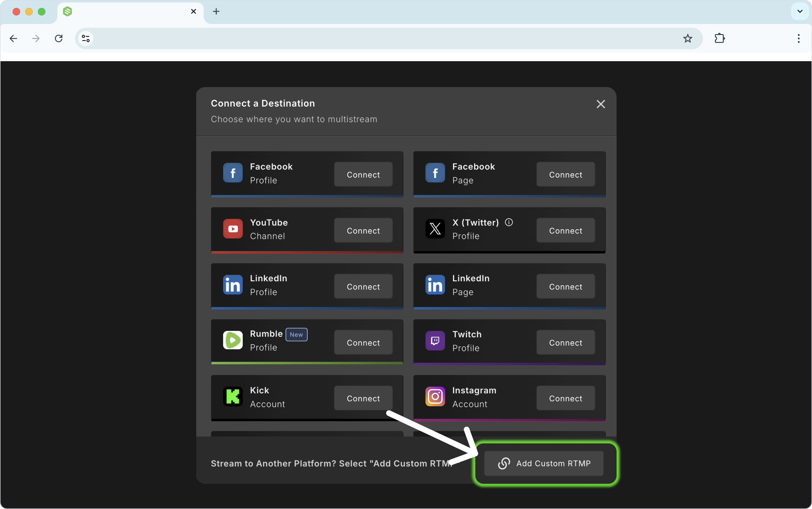Click the Twitch logo icon

pyautogui.click(x=435, y=341)
